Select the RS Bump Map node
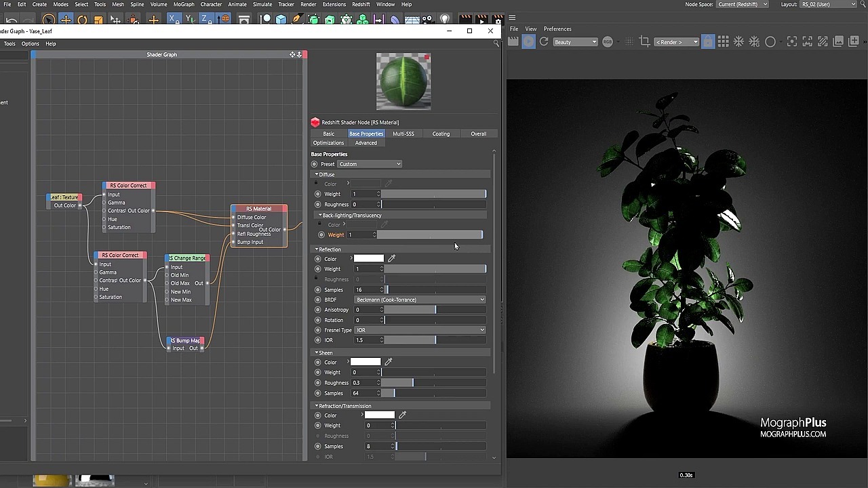Image resolution: width=868 pixels, height=488 pixels. click(185, 341)
